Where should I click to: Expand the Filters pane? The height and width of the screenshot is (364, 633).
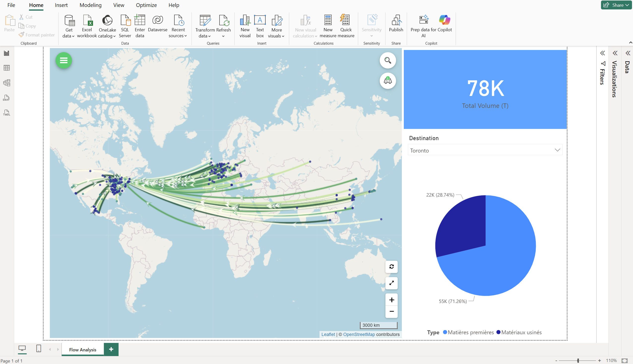(x=602, y=53)
